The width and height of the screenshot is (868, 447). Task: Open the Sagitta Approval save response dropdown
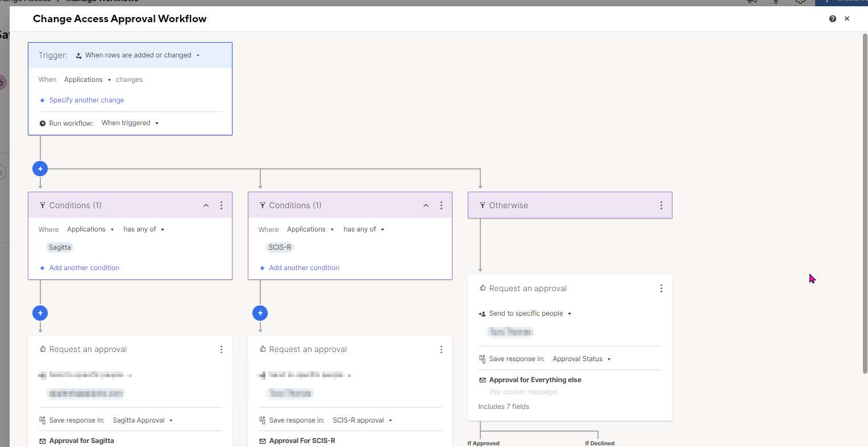tap(143, 420)
